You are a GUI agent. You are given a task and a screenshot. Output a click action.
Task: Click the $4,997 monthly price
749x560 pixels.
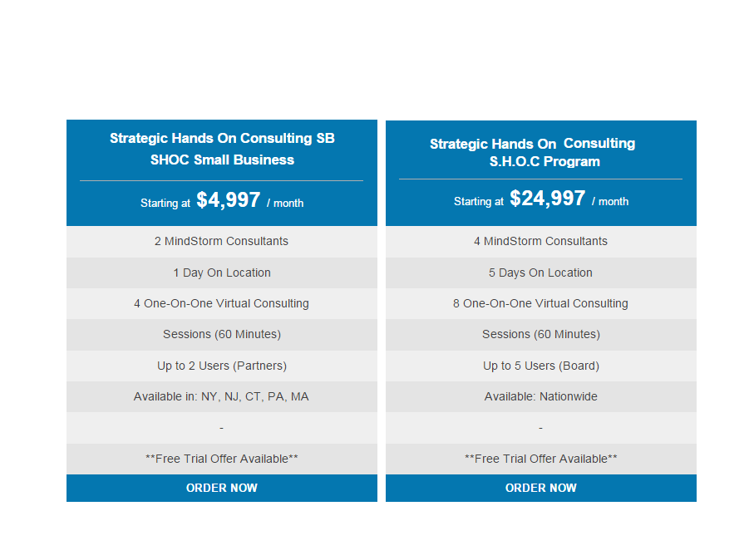(229, 199)
